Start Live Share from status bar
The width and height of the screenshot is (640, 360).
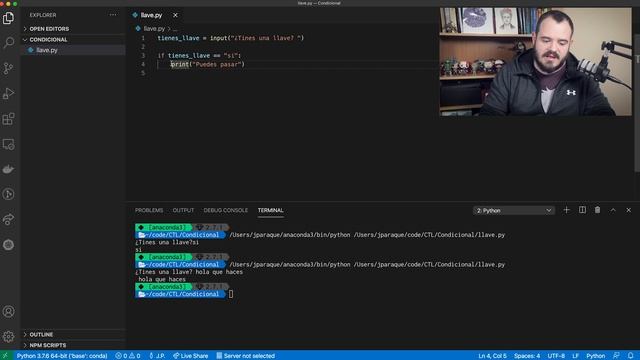(x=191, y=356)
